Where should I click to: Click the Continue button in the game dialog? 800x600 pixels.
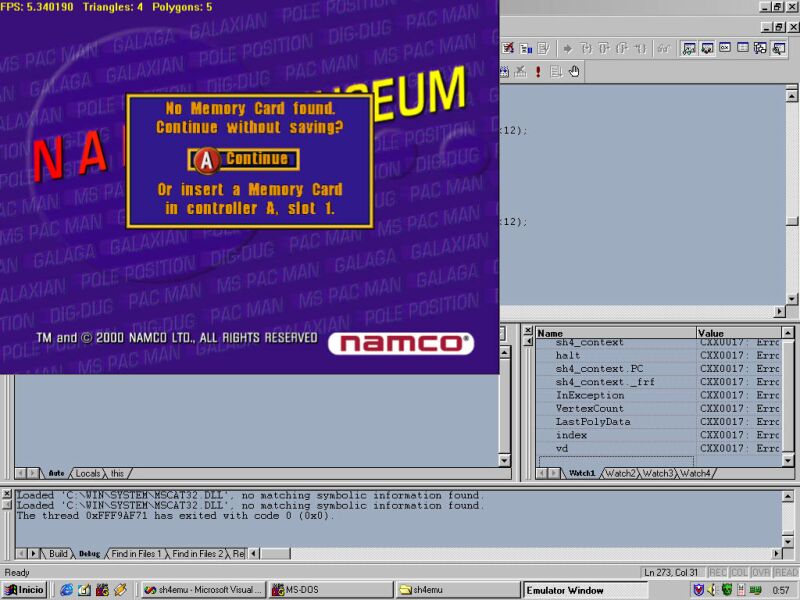243,159
